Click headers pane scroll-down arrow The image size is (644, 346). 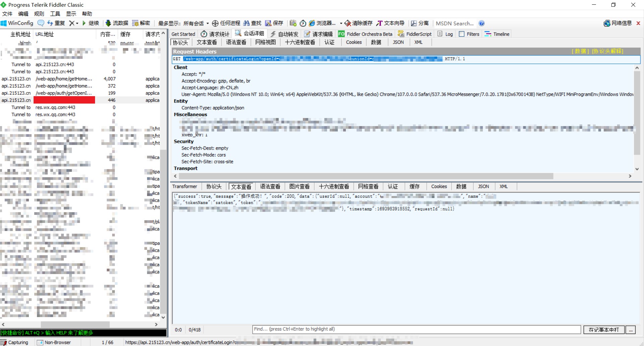click(x=637, y=169)
